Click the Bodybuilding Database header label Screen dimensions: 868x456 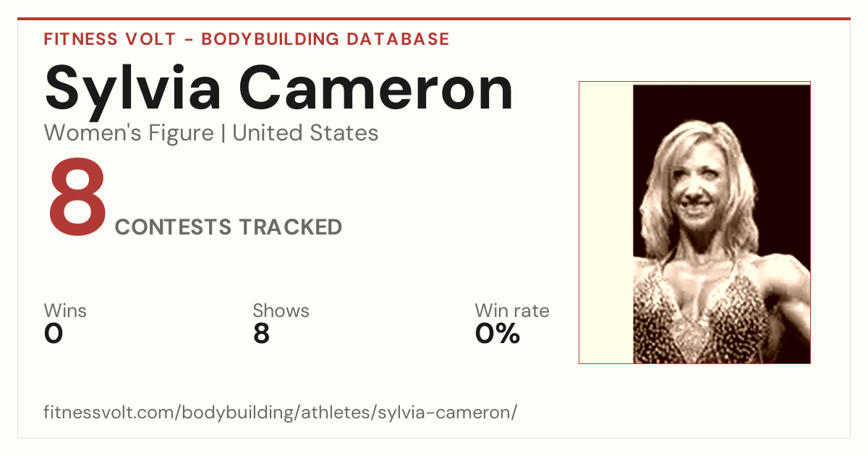[325, 39]
